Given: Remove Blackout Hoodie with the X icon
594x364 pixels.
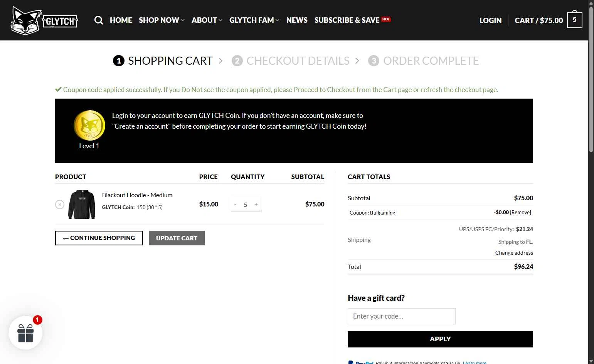Looking at the screenshot, I should coord(59,205).
